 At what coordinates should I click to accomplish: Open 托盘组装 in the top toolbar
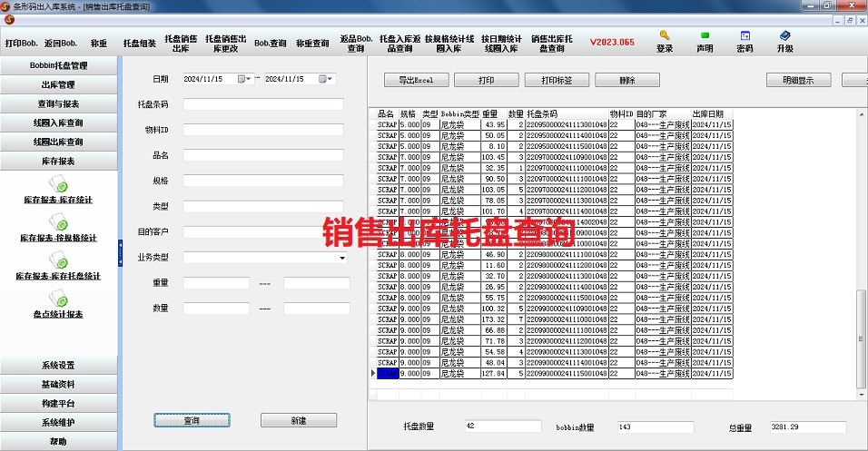pyautogui.click(x=140, y=43)
